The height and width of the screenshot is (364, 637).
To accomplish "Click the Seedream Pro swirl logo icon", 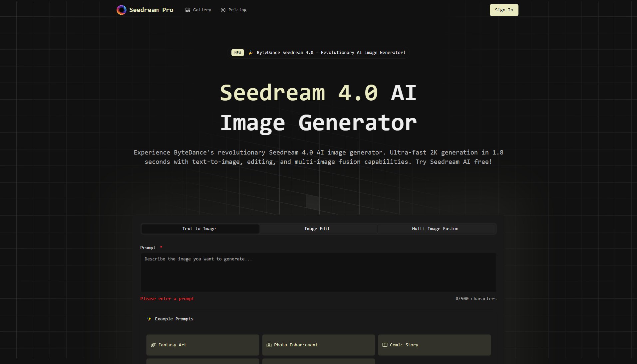I will point(122,10).
